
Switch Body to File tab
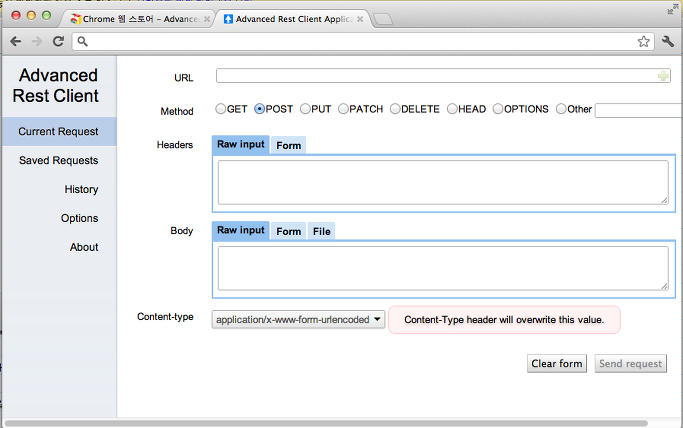pos(321,231)
